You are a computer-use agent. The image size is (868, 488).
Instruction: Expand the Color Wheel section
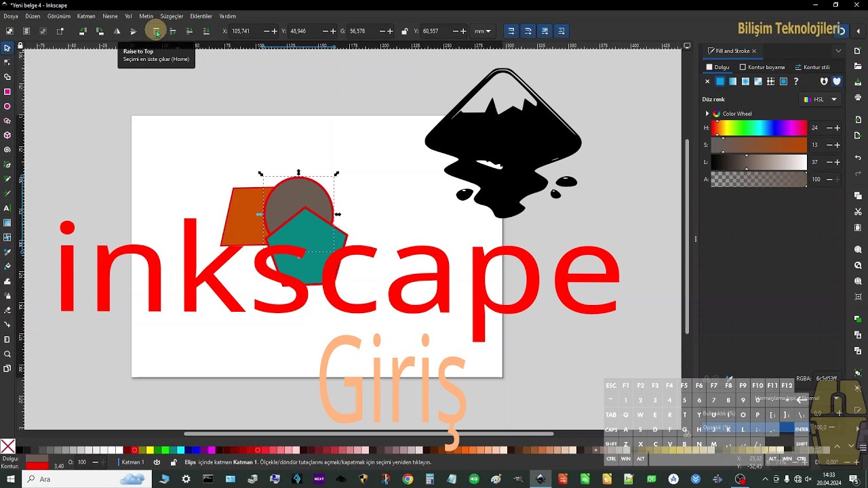click(x=707, y=114)
